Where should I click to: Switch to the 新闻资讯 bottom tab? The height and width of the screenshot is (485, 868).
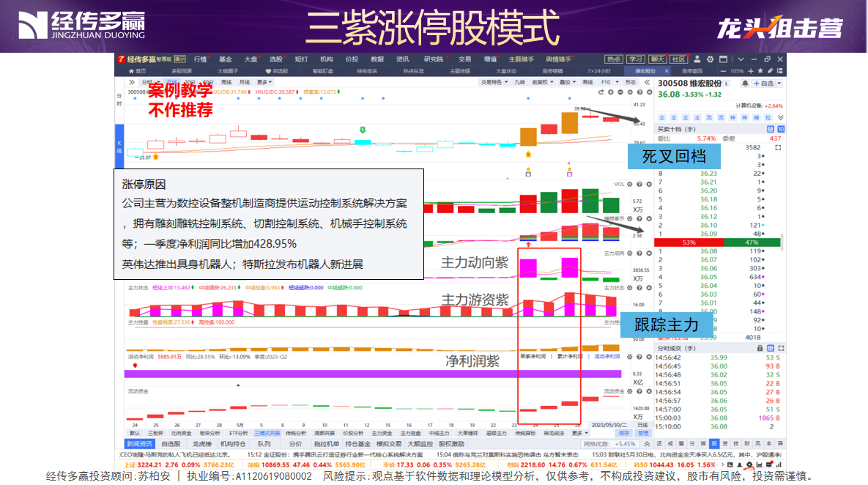pos(139,444)
